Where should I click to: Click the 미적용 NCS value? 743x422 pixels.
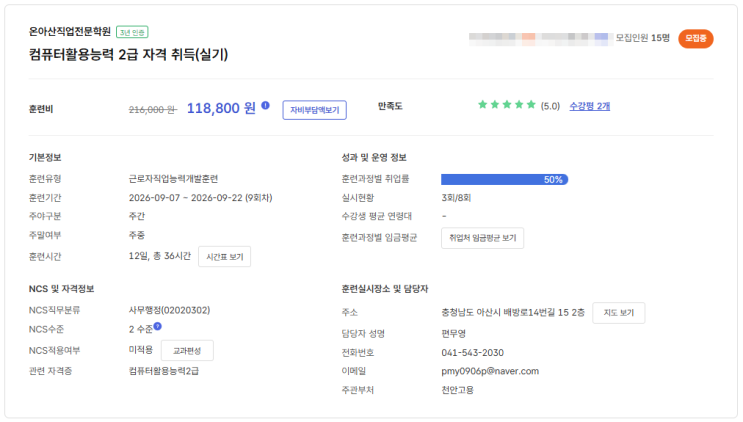141,350
